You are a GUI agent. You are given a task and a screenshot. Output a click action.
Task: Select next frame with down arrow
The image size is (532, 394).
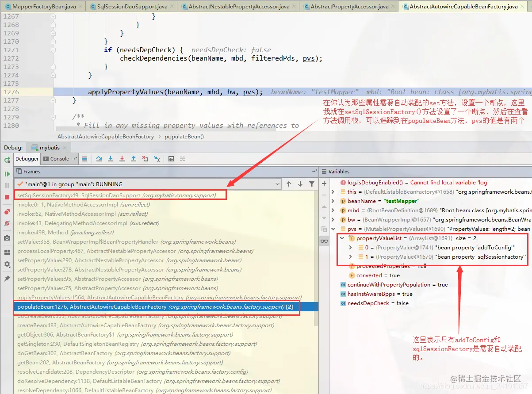coord(300,184)
